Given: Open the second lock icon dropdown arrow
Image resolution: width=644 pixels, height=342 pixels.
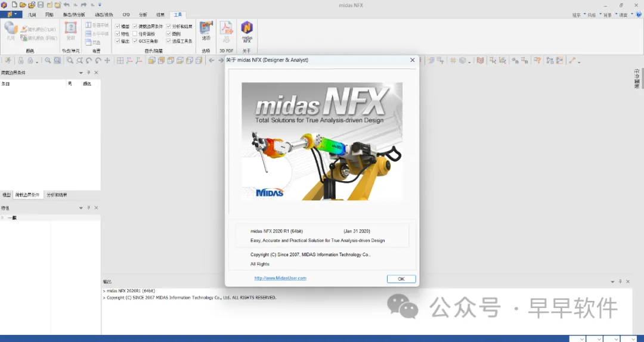Looking at the screenshot, I should tap(37, 62).
